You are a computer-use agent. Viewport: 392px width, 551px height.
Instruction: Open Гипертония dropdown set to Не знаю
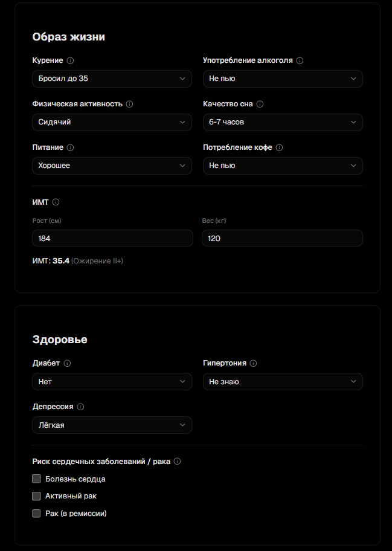pyautogui.click(x=283, y=382)
